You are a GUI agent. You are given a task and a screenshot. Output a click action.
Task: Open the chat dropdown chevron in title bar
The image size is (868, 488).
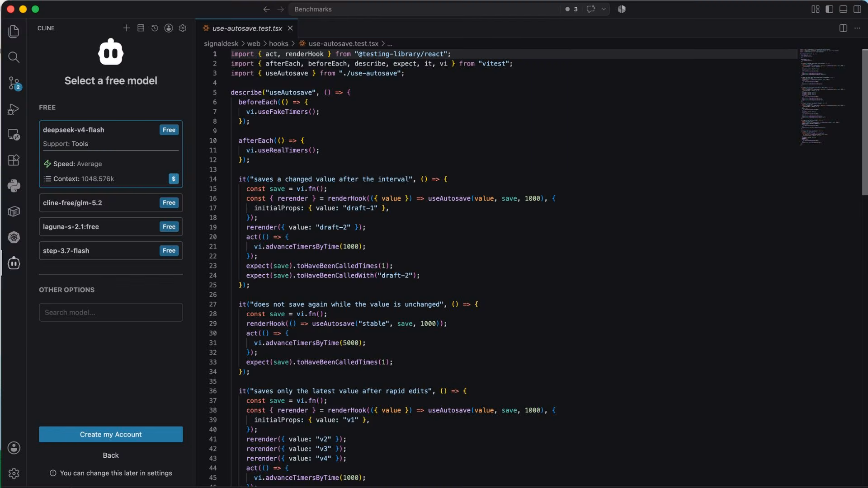(x=604, y=9)
